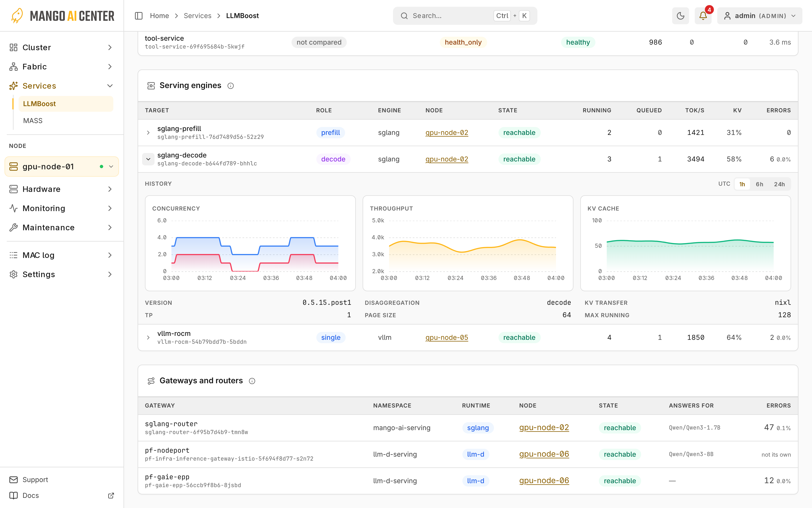Click the Hardware server icon
This screenshot has width=812, height=508.
pos(13,189)
